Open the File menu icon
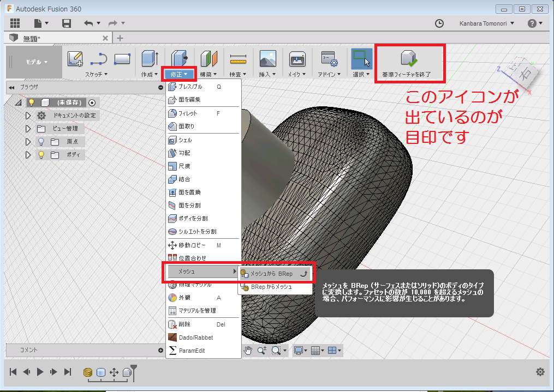The width and height of the screenshot is (554, 392). tap(41, 23)
